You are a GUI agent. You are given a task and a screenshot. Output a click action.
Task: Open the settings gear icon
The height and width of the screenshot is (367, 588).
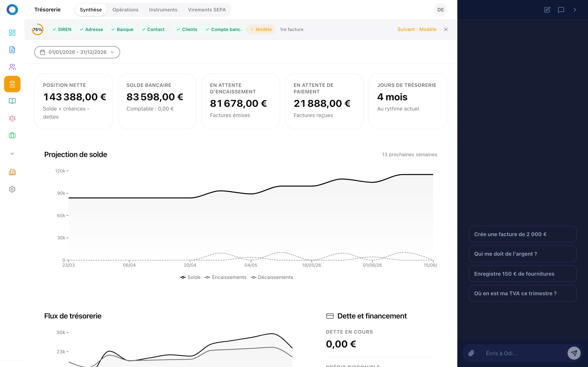[12, 189]
